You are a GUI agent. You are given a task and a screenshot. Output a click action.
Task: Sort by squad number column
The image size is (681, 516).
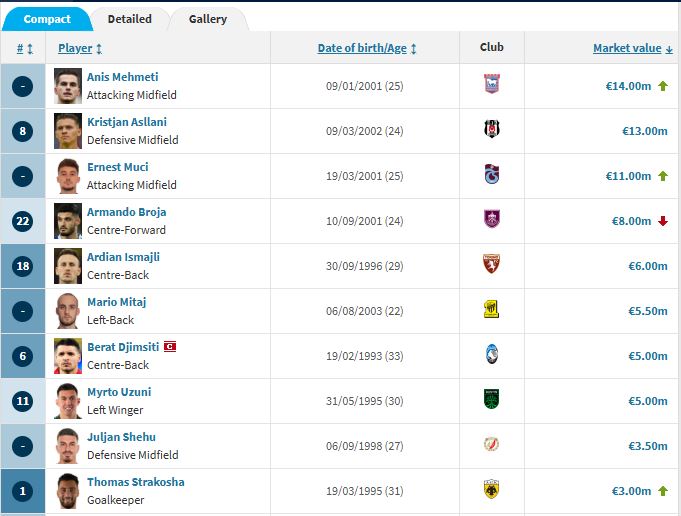click(25, 48)
